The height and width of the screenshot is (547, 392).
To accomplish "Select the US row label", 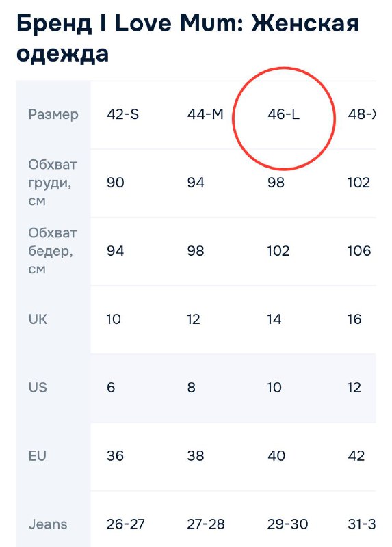I will 38,388.
